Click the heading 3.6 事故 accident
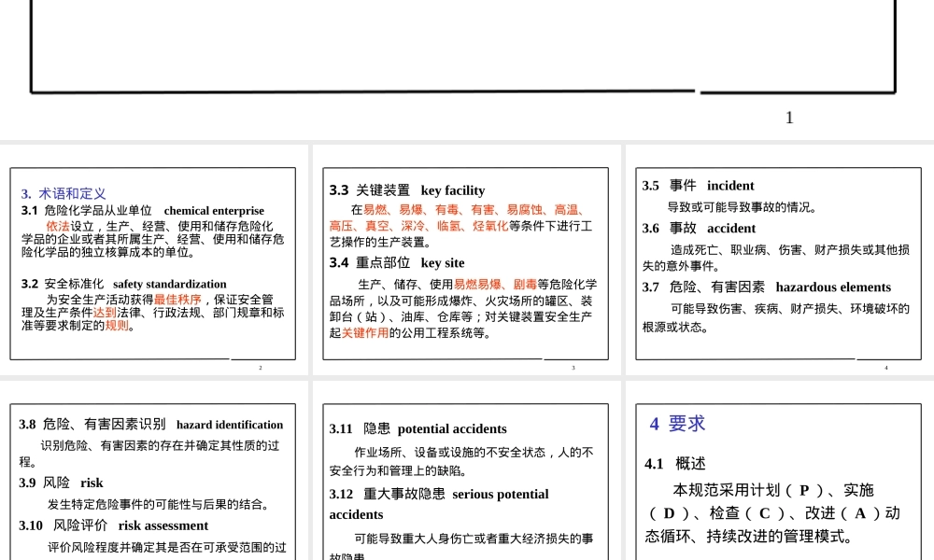The image size is (934, 560). [699, 229]
